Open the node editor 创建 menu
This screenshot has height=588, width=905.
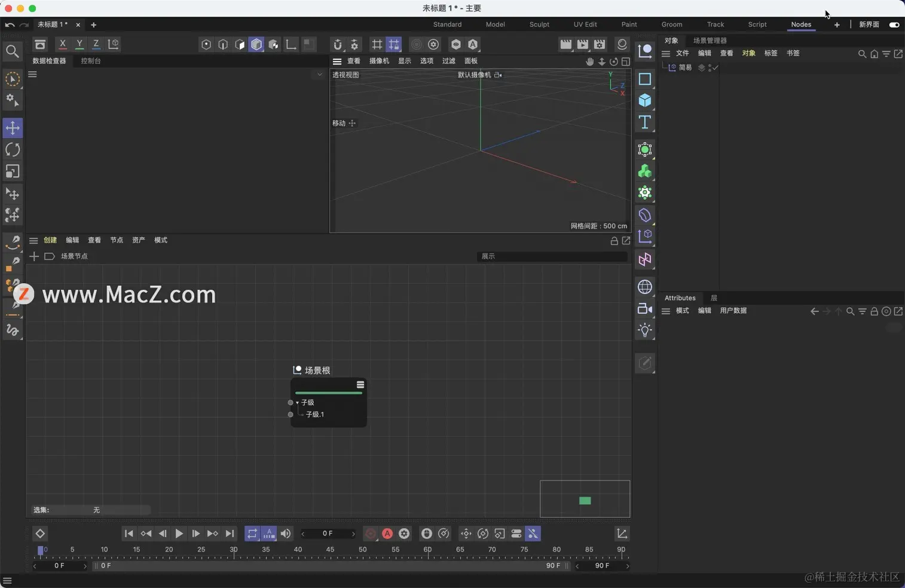coord(50,240)
